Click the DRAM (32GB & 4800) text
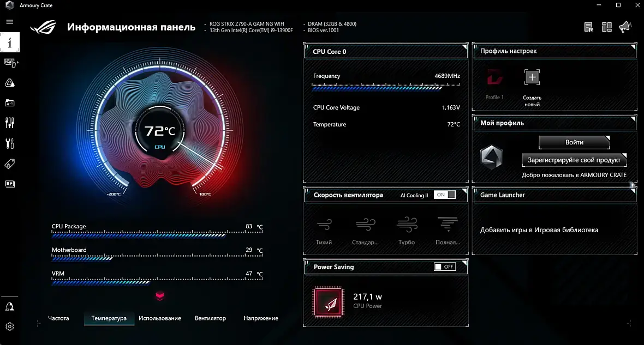Viewport: 644px width, 345px height. [332, 24]
